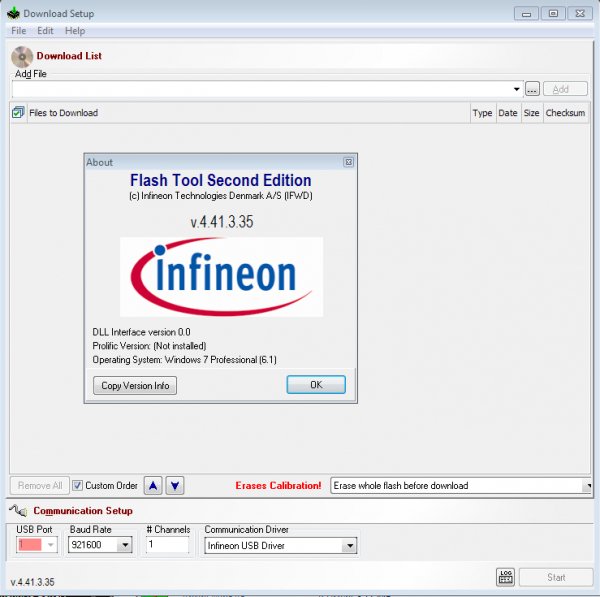Click the Start button
The image size is (600, 597).
pyautogui.click(x=556, y=577)
